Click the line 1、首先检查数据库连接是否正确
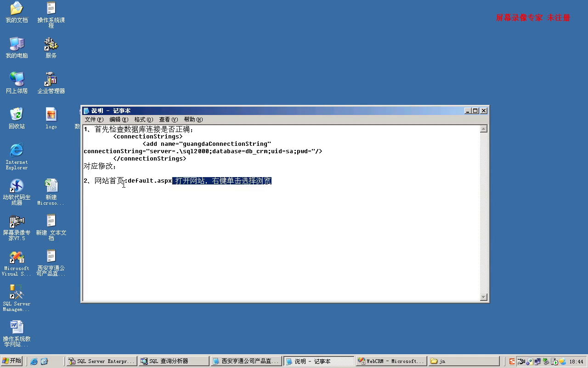This screenshot has width=588, height=368. [x=138, y=129]
